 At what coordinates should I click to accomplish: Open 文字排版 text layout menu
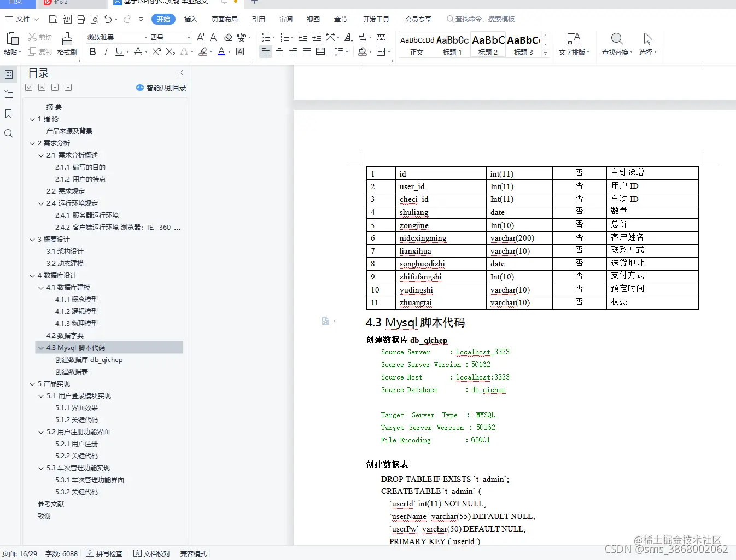point(574,44)
